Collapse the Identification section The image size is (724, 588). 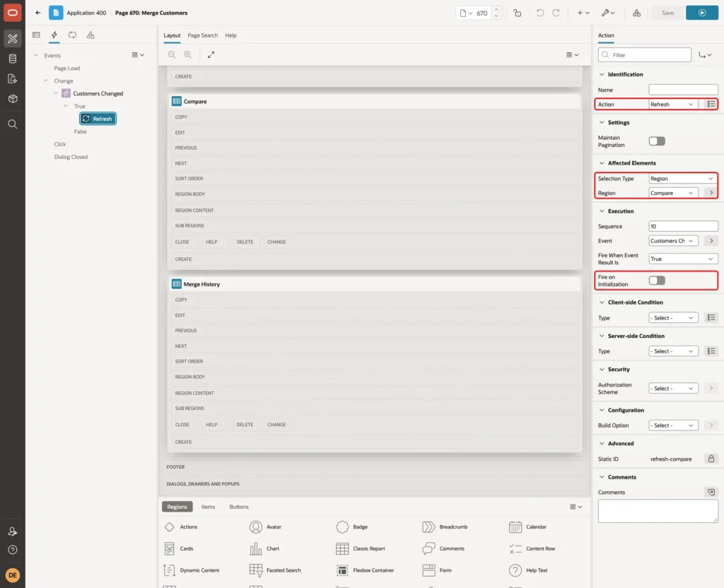(x=602, y=74)
